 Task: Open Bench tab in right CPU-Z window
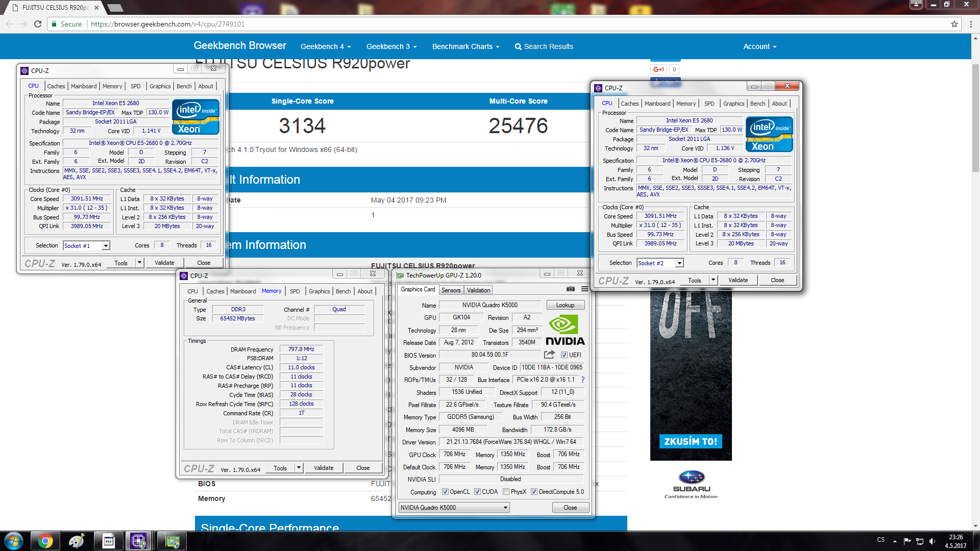(x=757, y=104)
